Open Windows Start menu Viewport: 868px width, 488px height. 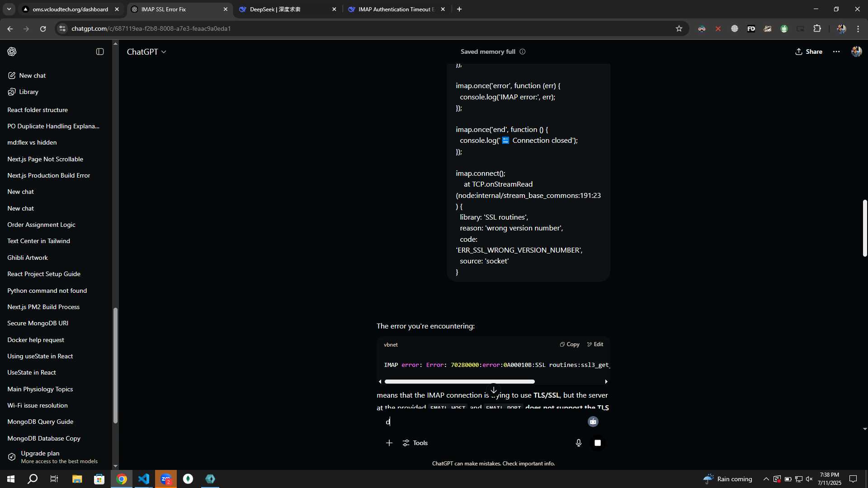coord(11,479)
